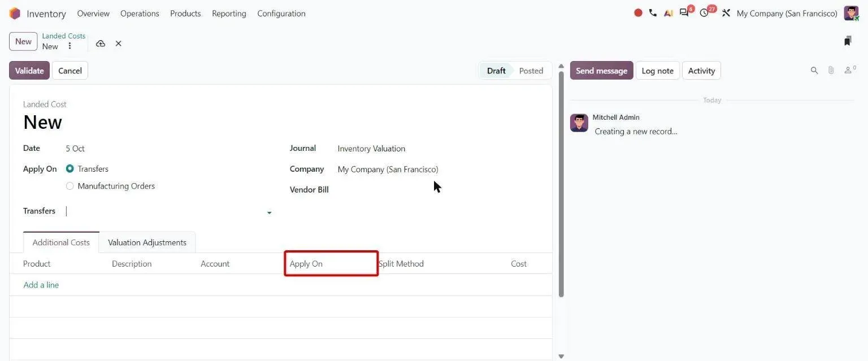Select the Transfers radio button
Viewport: 868px width, 361px height.
[70, 169]
